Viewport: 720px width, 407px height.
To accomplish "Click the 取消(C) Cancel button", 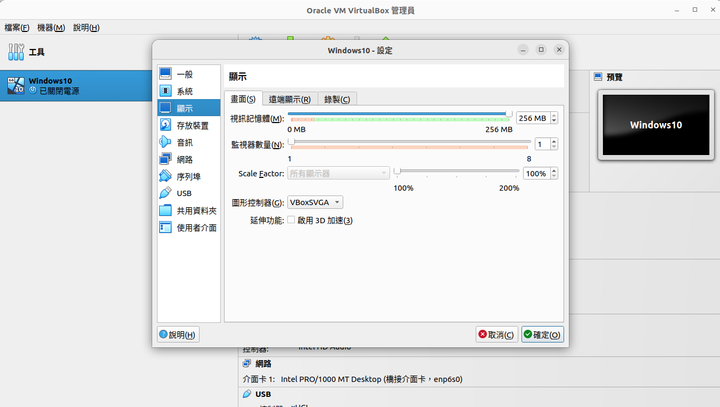I will coord(496,334).
